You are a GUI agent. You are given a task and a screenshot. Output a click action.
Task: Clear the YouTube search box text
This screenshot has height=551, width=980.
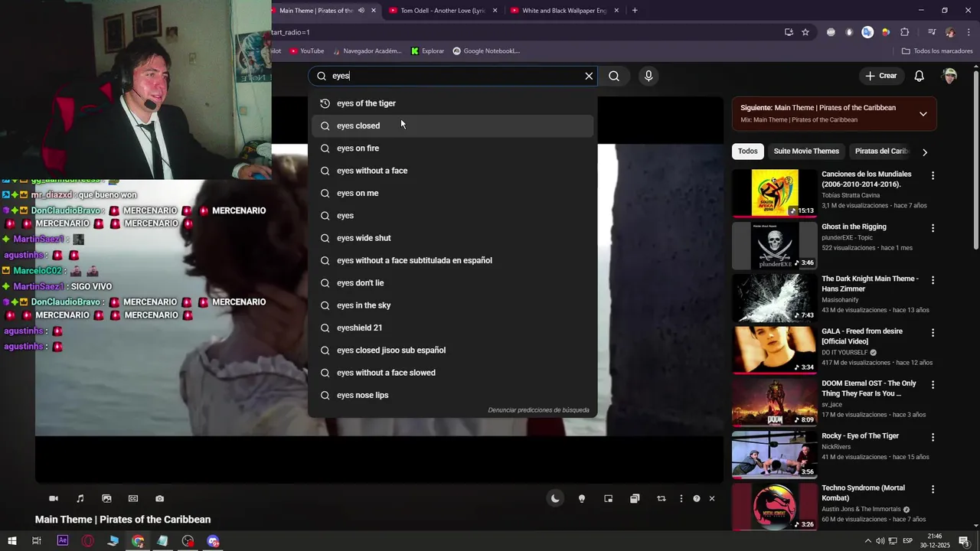tap(589, 76)
